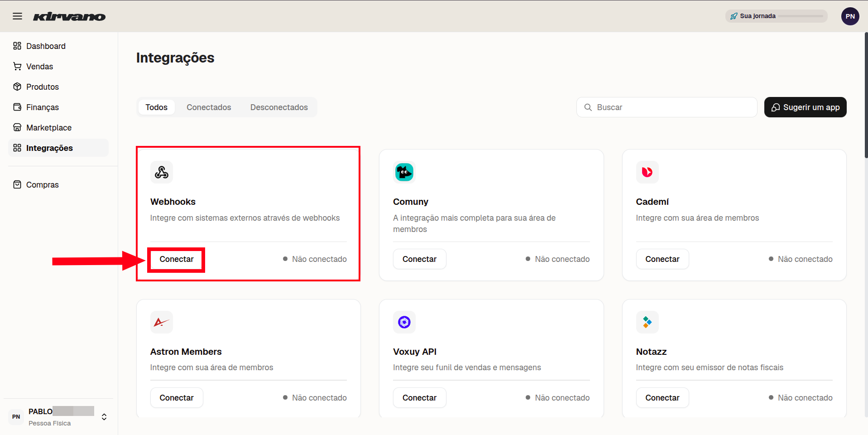Click the Cademí app icon

[x=647, y=172]
